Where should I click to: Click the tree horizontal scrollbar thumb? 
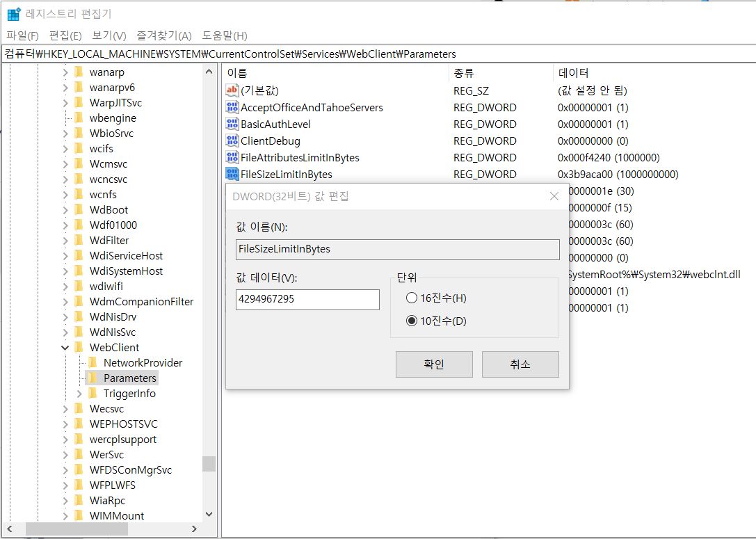click(77, 529)
